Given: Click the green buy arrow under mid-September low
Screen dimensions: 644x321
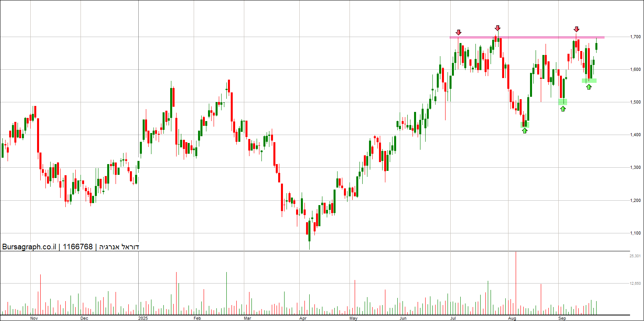Looking at the screenshot, I should (589, 87).
